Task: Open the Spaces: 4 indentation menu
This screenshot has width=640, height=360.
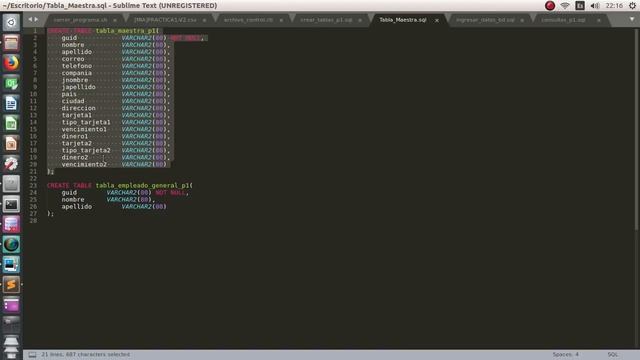Action: 565,355
